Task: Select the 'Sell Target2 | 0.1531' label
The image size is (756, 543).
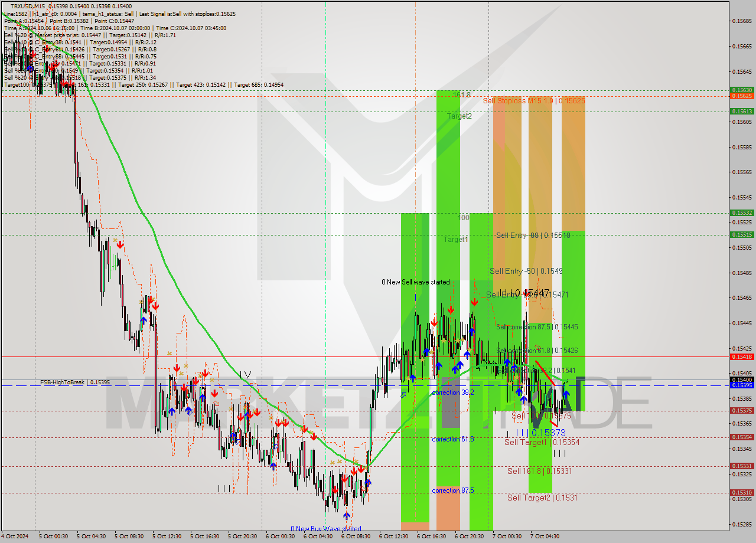Action: tap(542, 498)
